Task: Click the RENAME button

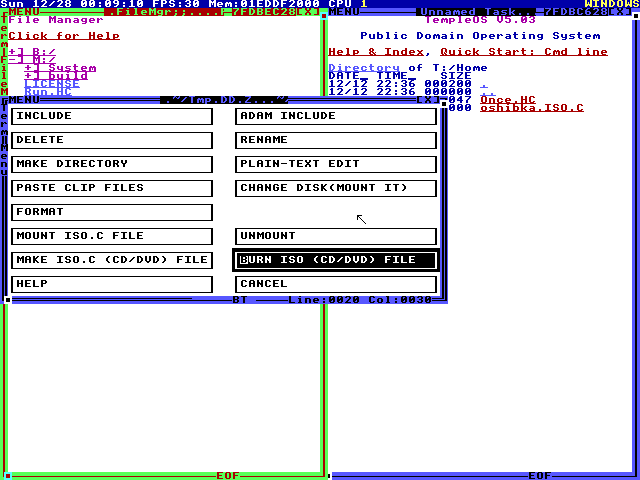Action: [x=336, y=140]
